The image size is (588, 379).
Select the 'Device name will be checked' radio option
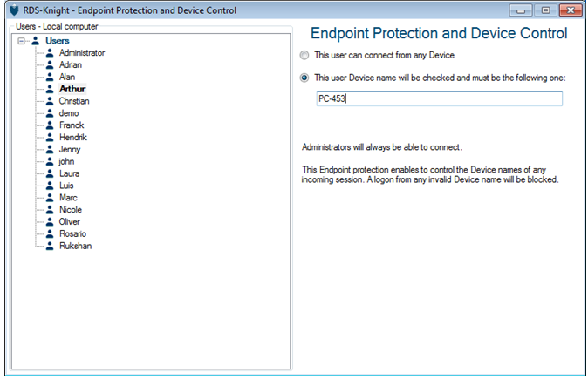coord(304,78)
